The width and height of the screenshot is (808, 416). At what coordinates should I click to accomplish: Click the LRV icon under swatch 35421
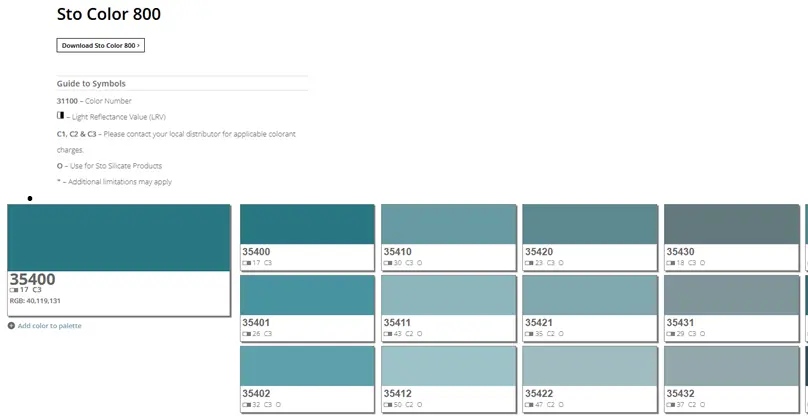528,334
